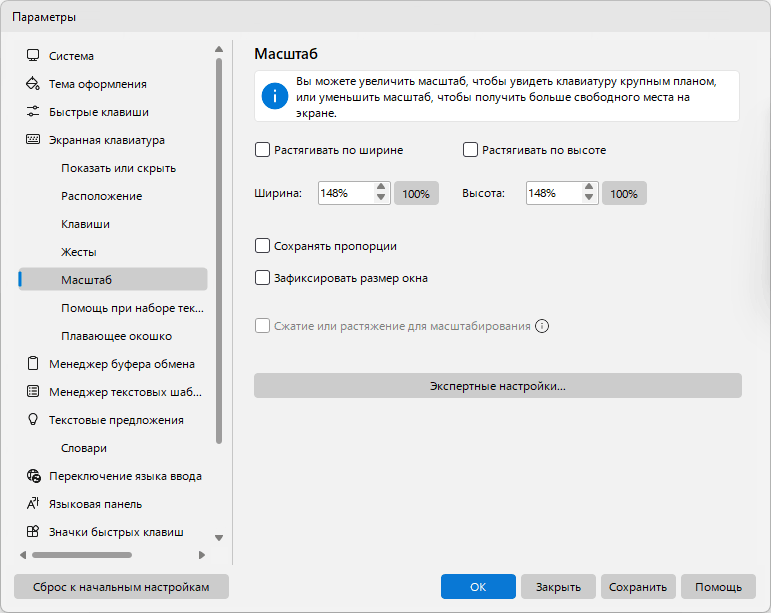Open Жесты settings page
The width and height of the screenshot is (771, 613).
[x=113, y=252]
